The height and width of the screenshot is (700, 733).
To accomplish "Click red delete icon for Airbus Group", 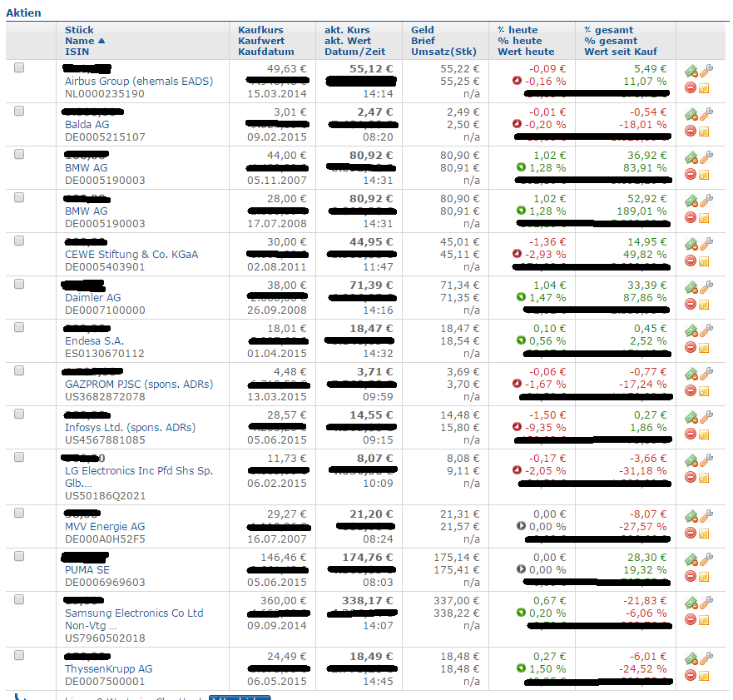I will (691, 87).
